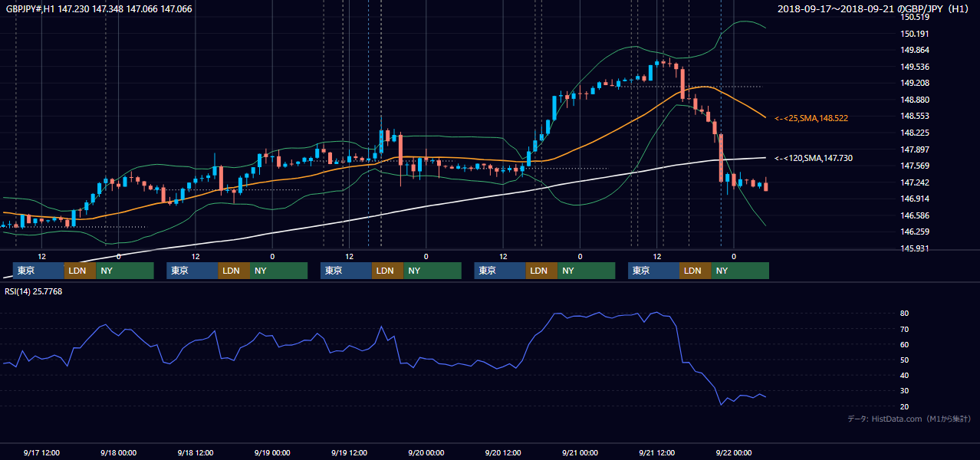Click price axis label 150.519

coord(916,18)
